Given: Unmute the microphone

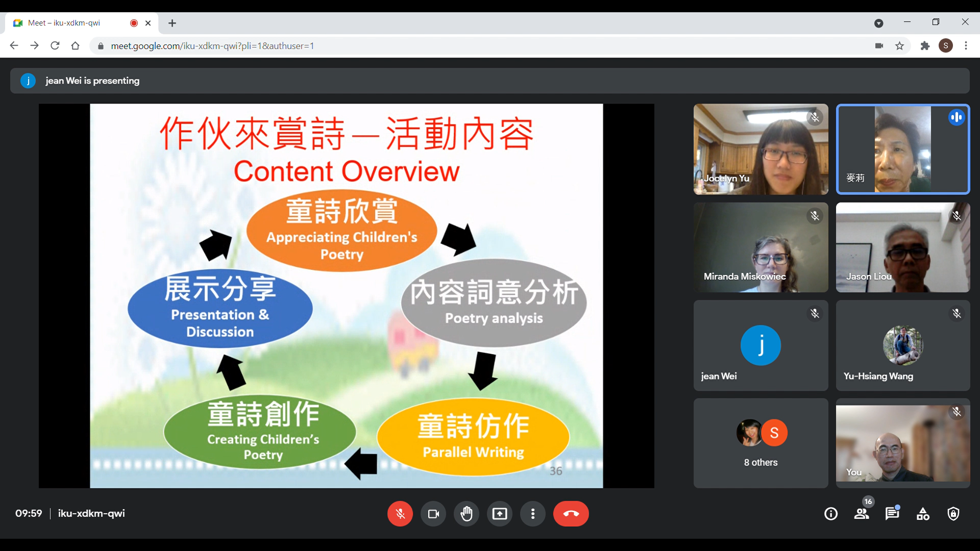Looking at the screenshot, I should click(x=400, y=514).
